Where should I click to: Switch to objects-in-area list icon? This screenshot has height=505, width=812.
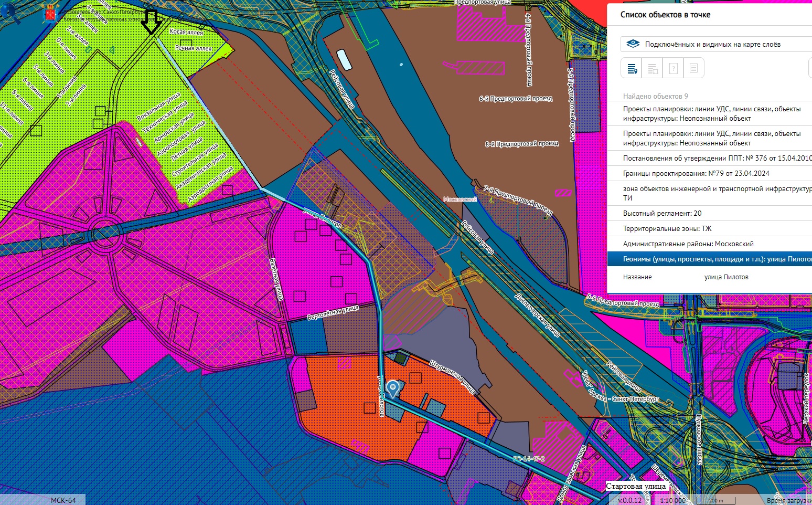click(653, 68)
